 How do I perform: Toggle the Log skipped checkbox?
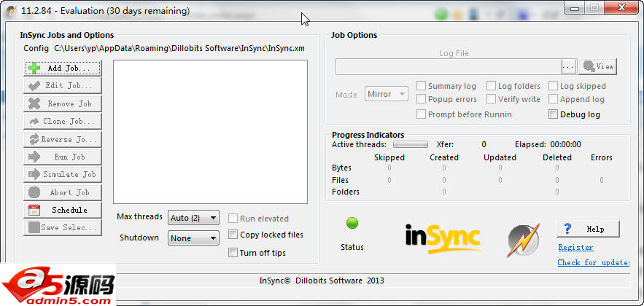coord(554,86)
